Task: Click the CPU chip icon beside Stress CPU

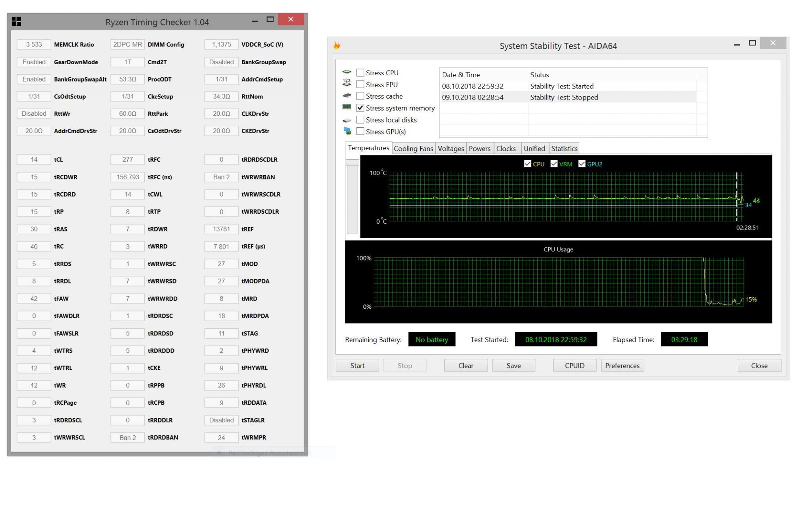Action: [x=347, y=72]
